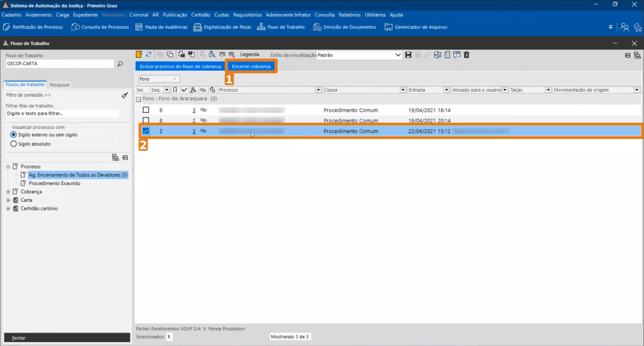Image resolution: width=644 pixels, height=346 pixels.
Task: Check the row entered 19/04/2021 16:14
Action: (x=146, y=110)
